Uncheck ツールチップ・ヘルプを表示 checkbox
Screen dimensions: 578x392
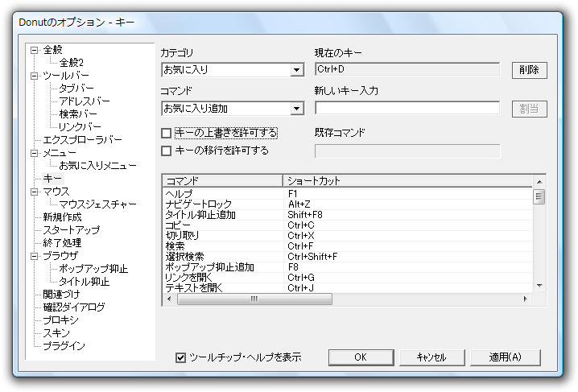(180, 357)
